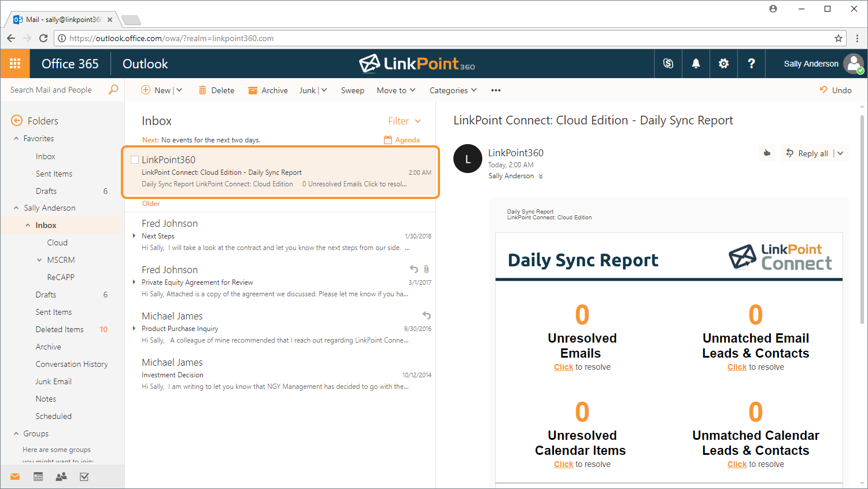The width and height of the screenshot is (868, 489).
Task: Open notifications bell icon
Action: tap(696, 64)
